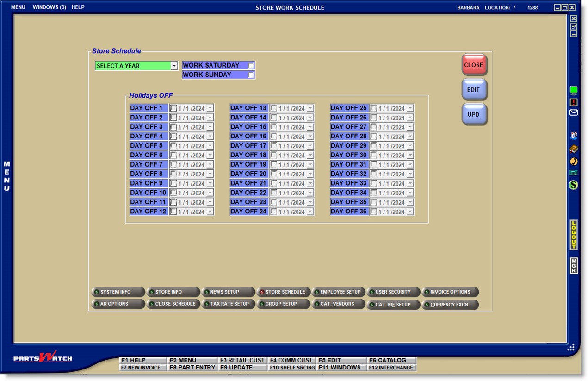This screenshot has height=381, width=588.
Task: Toggle the Work Sunday checkbox
Action: pyautogui.click(x=251, y=75)
